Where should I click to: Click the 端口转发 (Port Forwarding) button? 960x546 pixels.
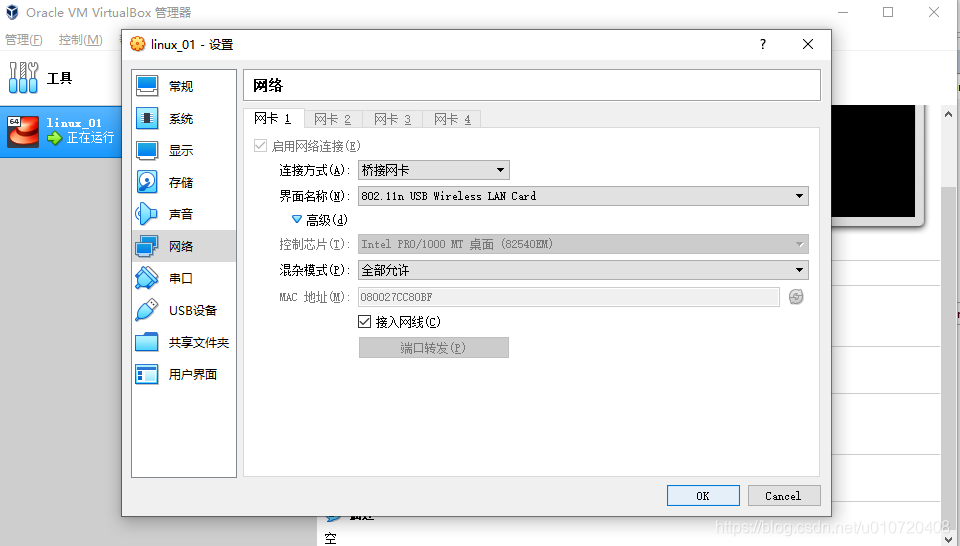pos(433,348)
